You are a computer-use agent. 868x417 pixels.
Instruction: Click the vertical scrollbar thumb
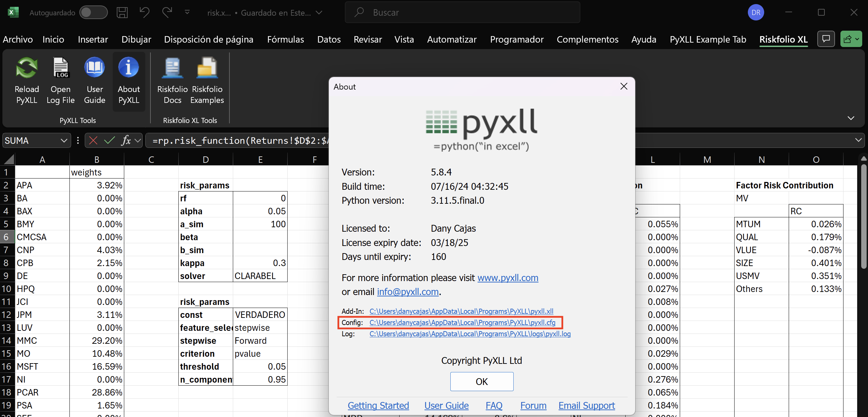tap(864, 217)
